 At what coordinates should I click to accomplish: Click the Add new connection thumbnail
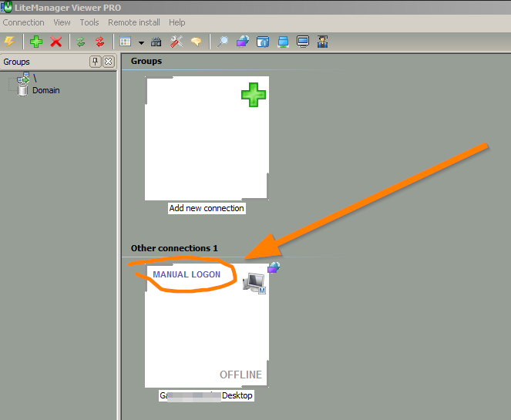(207, 139)
